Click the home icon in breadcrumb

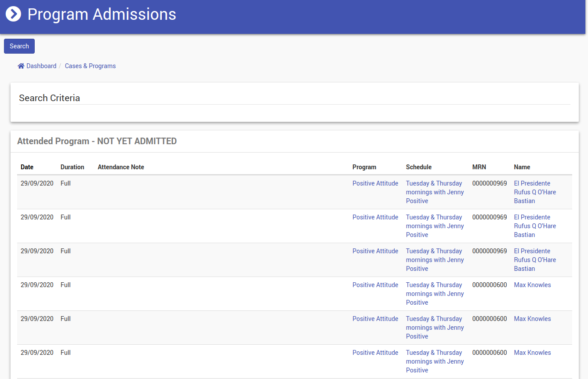(x=21, y=66)
